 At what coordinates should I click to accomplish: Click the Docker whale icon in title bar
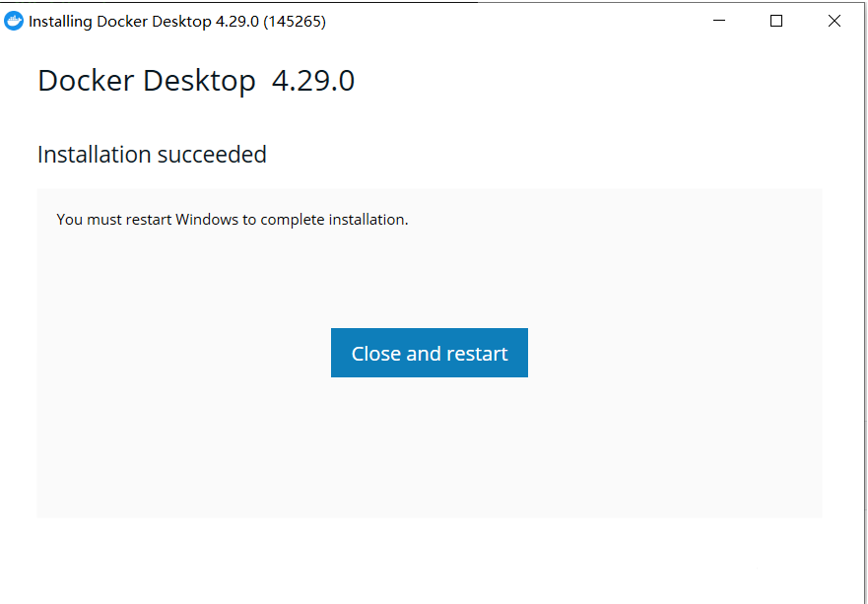[x=13, y=21]
